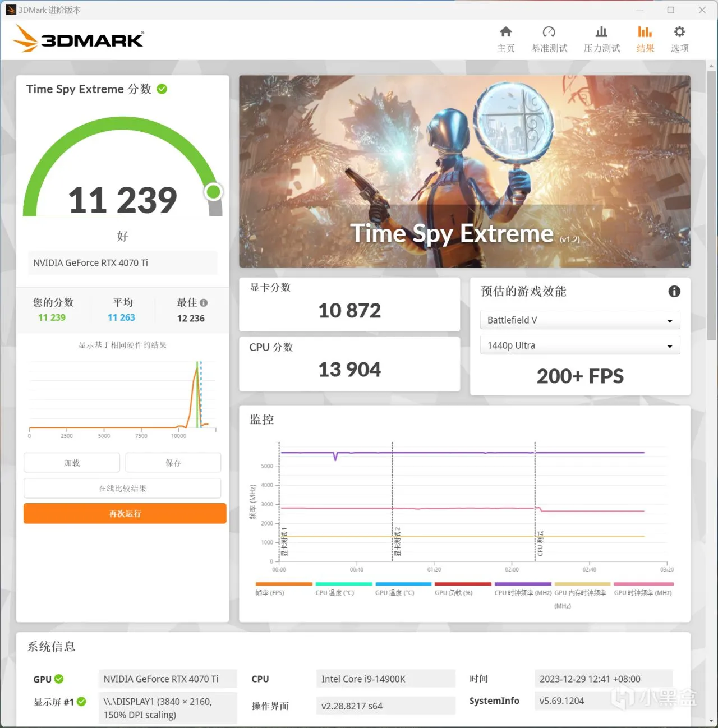Viewport: 718px width, 728px height.
Task: Toggle the 帧率 (FPS) orange legend swatch
Action: click(x=284, y=584)
